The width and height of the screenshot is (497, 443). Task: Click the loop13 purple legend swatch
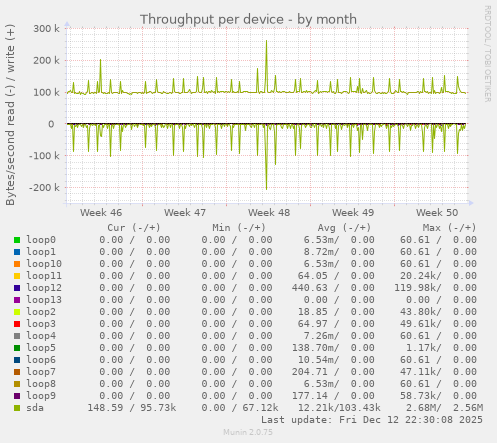pos(17,300)
